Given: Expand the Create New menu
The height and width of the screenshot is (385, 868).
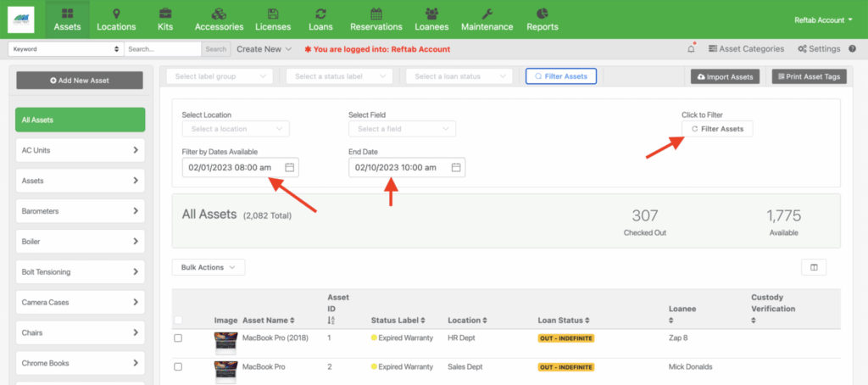Looking at the screenshot, I should pyautogui.click(x=264, y=48).
